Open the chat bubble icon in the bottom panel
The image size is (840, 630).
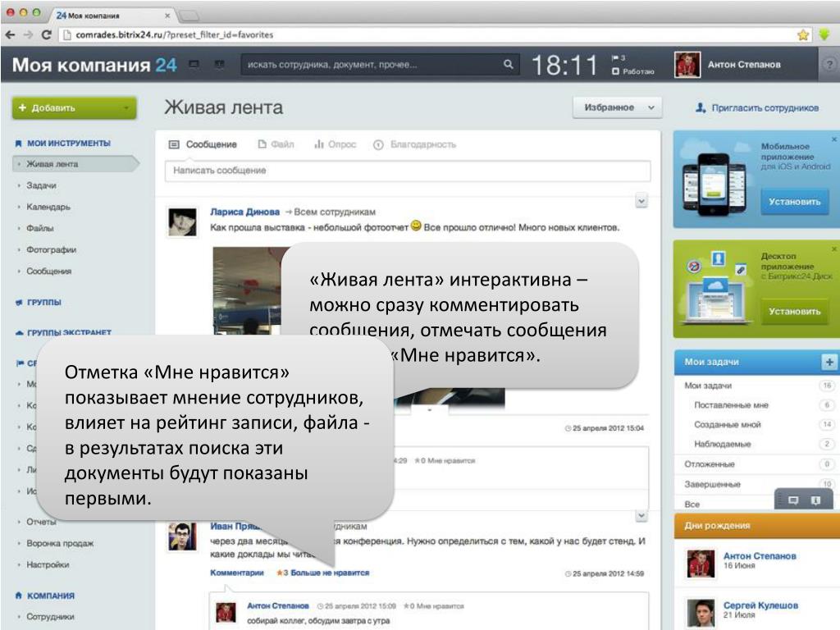(793, 500)
